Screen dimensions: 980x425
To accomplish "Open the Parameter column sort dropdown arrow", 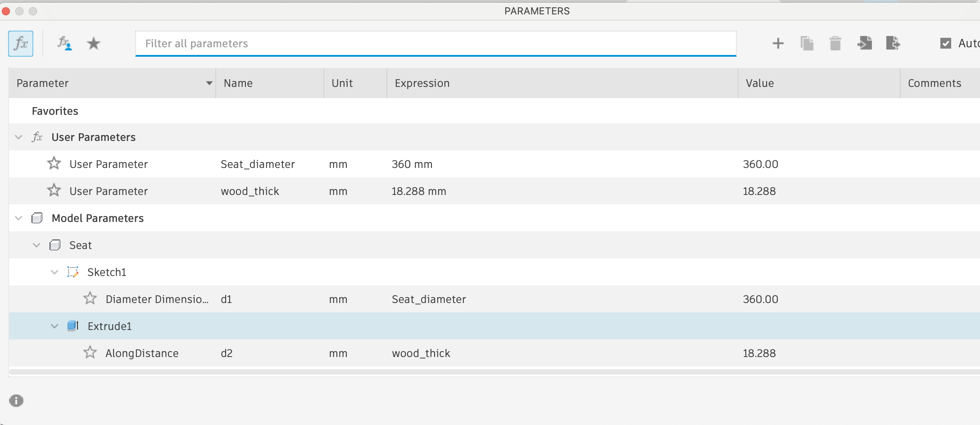I will tap(209, 83).
